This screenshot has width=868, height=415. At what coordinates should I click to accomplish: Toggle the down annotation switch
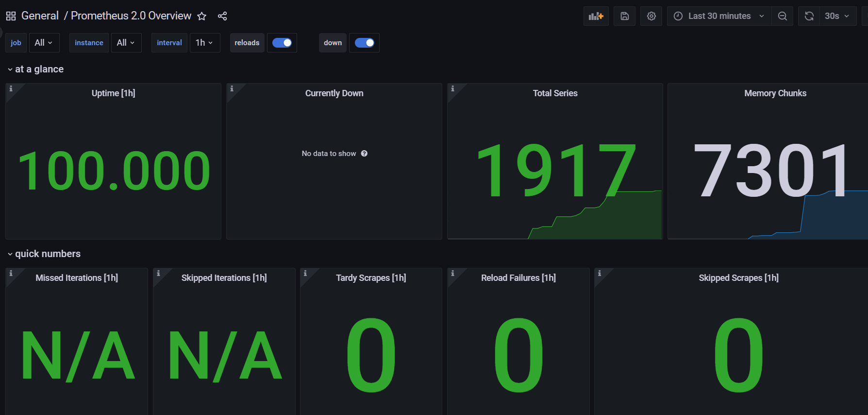pyautogui.click(x=365, y=43)
